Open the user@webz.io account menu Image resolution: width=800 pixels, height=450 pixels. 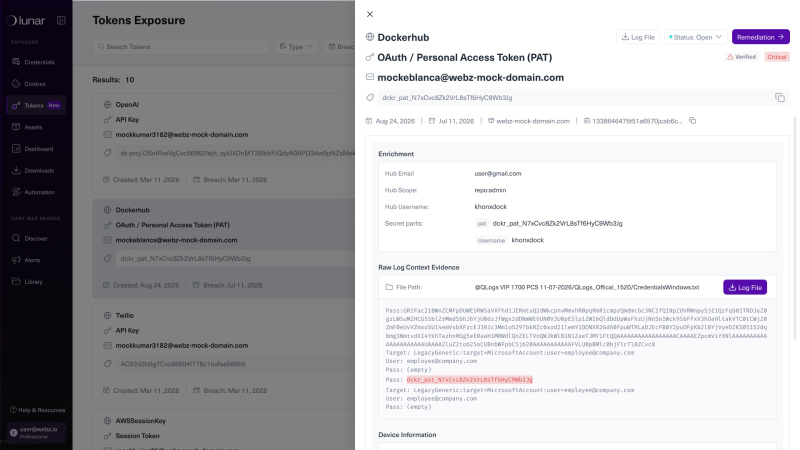point(36,433)
